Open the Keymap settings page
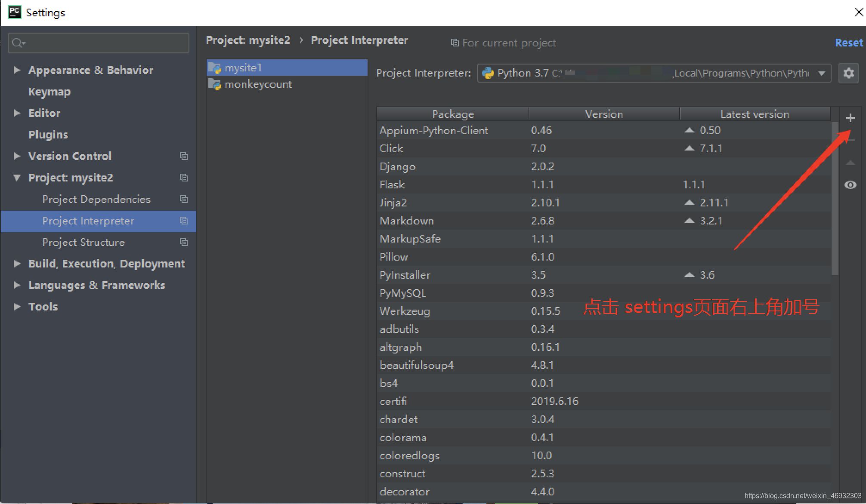866x504 pixels. click(49, 92)
